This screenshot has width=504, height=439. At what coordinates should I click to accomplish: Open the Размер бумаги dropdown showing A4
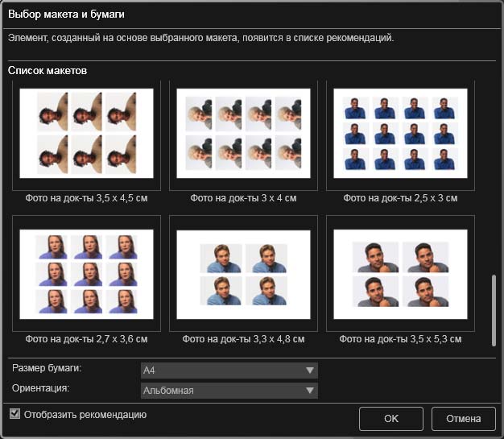click(x=229, y=371)
